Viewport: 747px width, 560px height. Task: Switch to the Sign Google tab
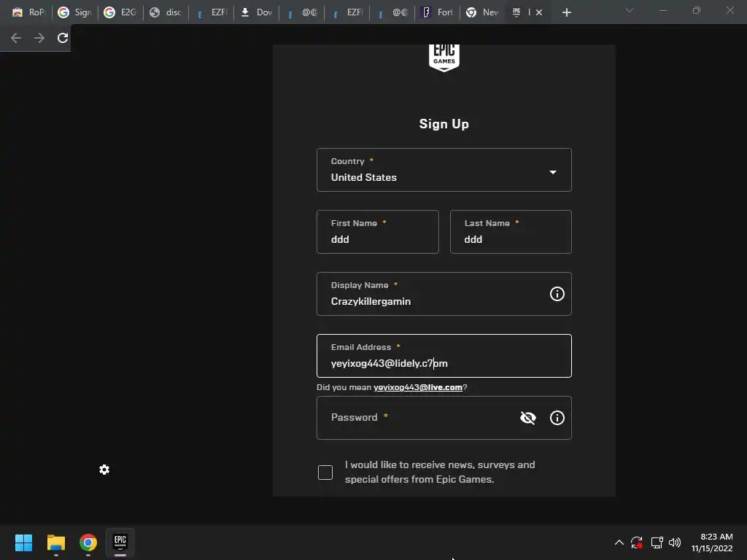coord(75,12)
